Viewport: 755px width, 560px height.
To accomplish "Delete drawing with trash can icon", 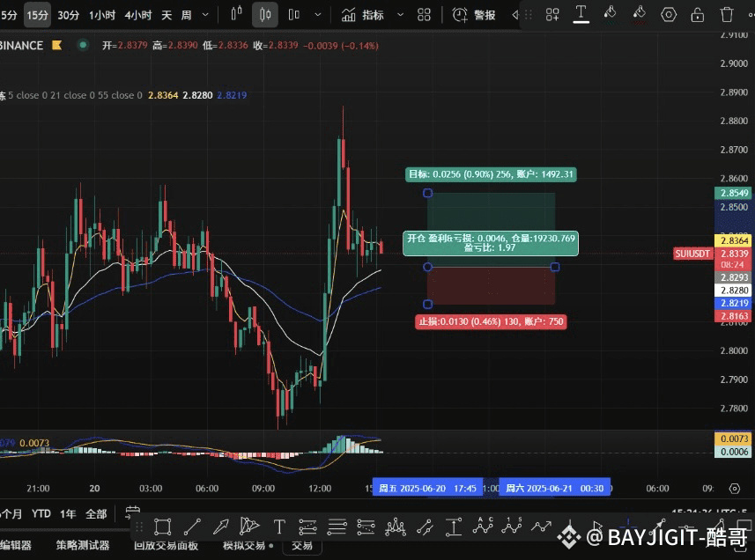I will point(727,14).
